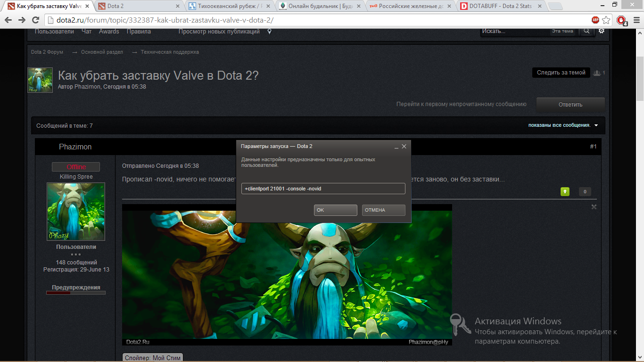Minimize the Параметры запуска dialog
The width and height of the screenshot is (644, 362).
[x=396, y=147]
